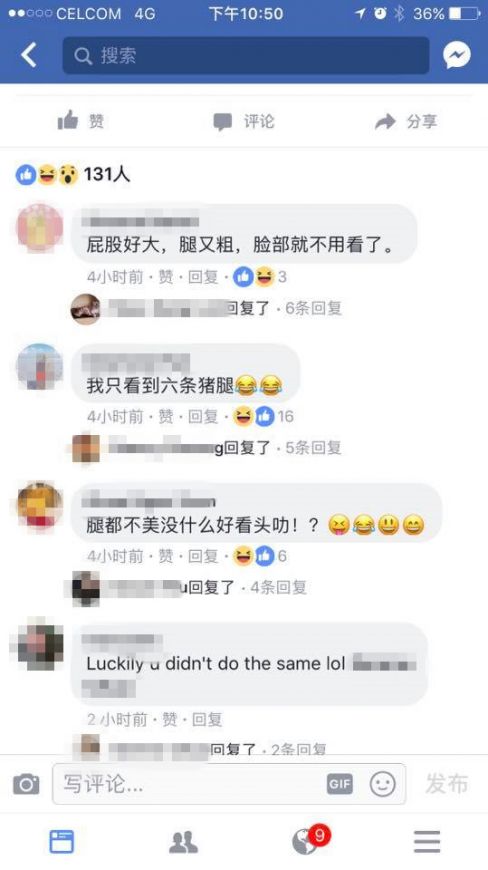Open the GIF picker in comment box
488x870 pixels.
(x=339, y=784)
